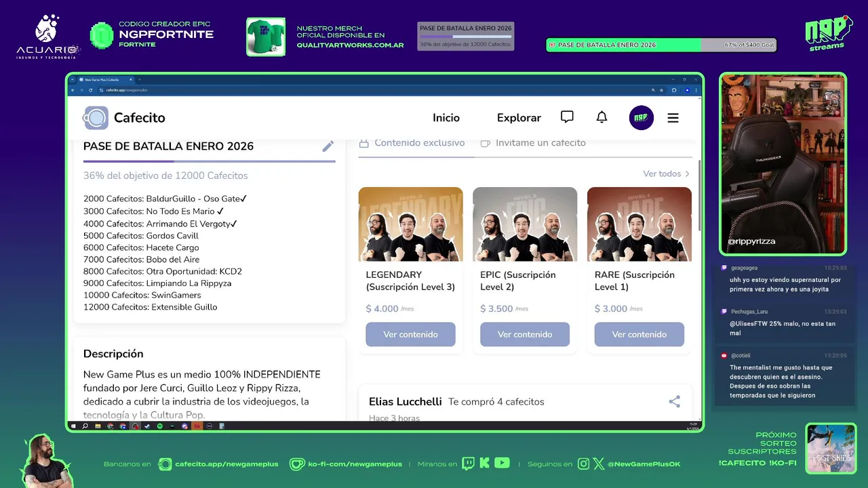The height and width of the screenshot is (488, 868).
Task: Click '8000 Cafecitos: Otra Oportunidad: KCD2' line
Action: [163, 271]
